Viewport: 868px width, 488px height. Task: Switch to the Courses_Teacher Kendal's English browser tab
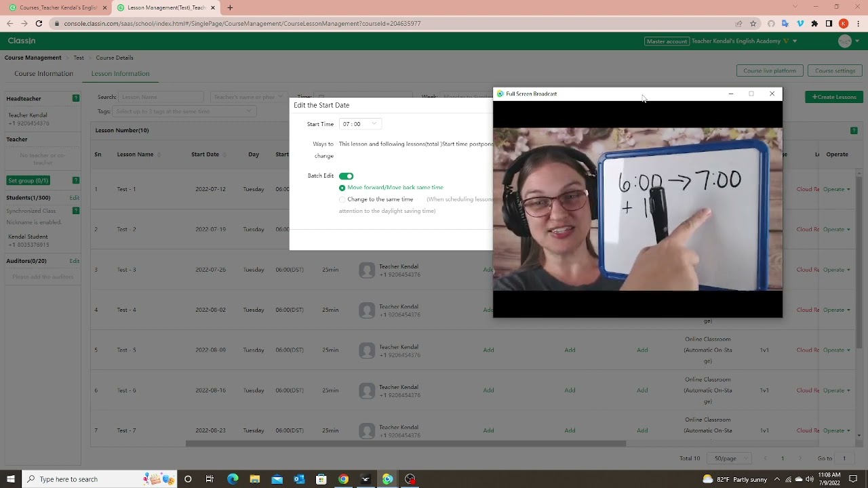click(x=58, y=7)
